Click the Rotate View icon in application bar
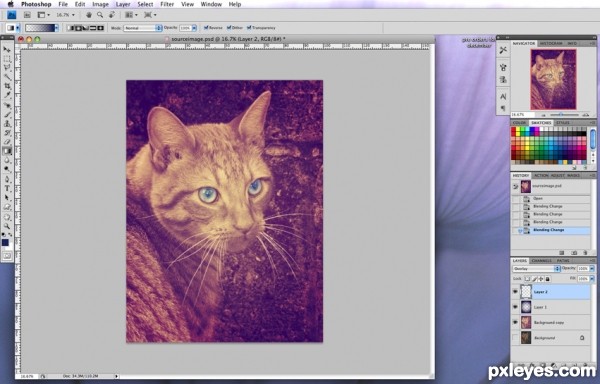 pos(112,15)
